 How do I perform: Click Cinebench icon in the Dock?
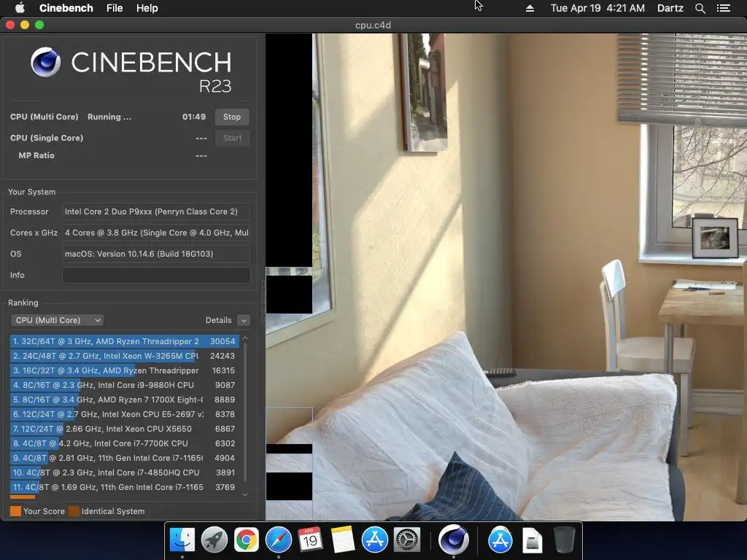pos(453,540)
